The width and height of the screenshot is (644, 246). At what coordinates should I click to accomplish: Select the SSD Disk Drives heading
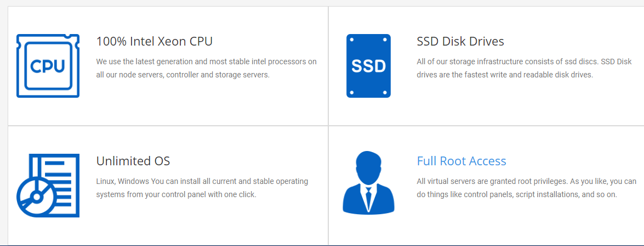coord(460,42)
